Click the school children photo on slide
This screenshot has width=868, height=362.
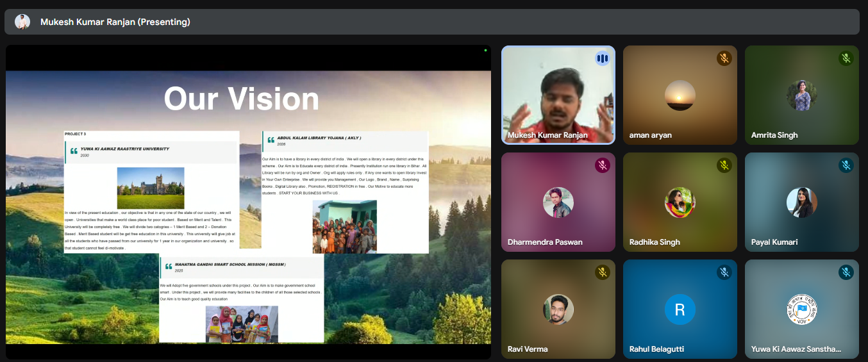tap(242, 324)
